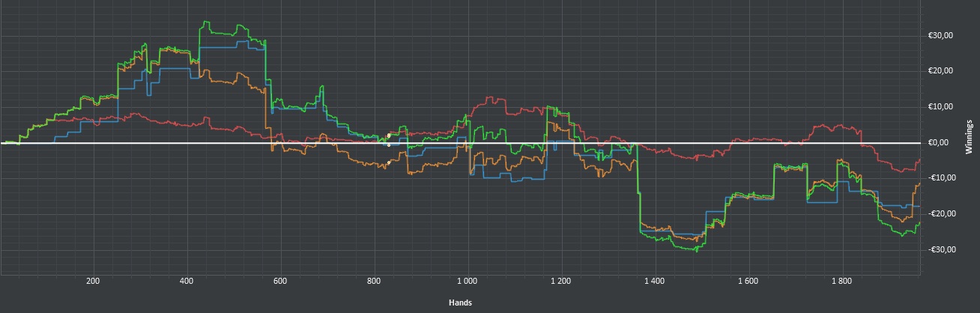980x313 pixels.
Task: Click the hover marker on the blue line
Action: click(389, 145)
